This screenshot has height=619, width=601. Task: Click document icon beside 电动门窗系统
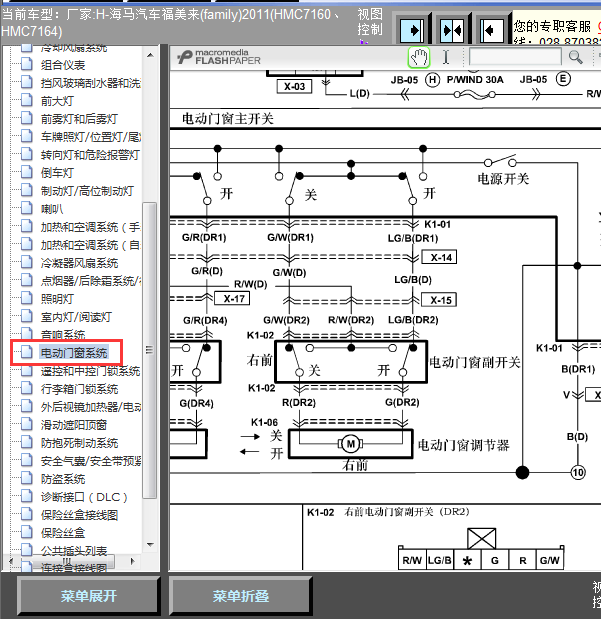point(26,352)
